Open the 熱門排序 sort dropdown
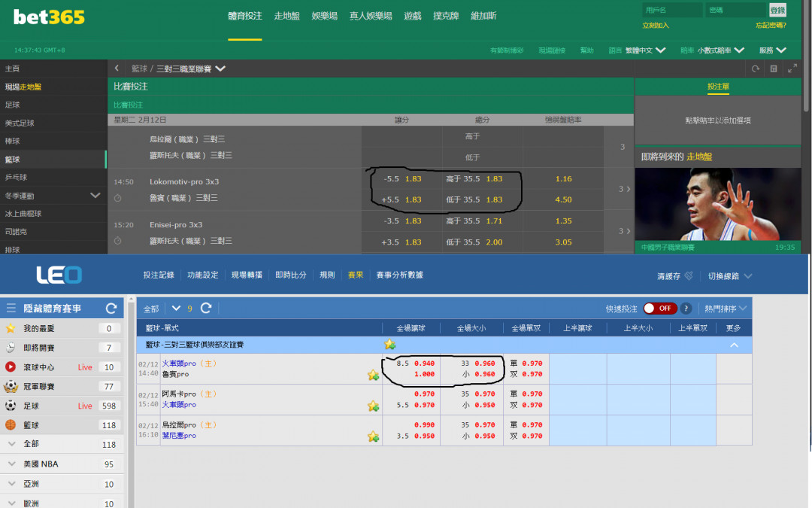812x508 pixels. (726, 309)
